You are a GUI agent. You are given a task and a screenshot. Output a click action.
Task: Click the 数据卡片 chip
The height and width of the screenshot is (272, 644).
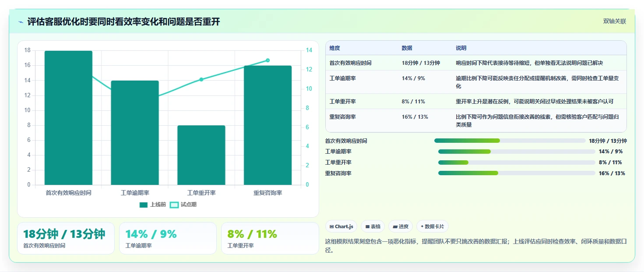coord(432,226)
